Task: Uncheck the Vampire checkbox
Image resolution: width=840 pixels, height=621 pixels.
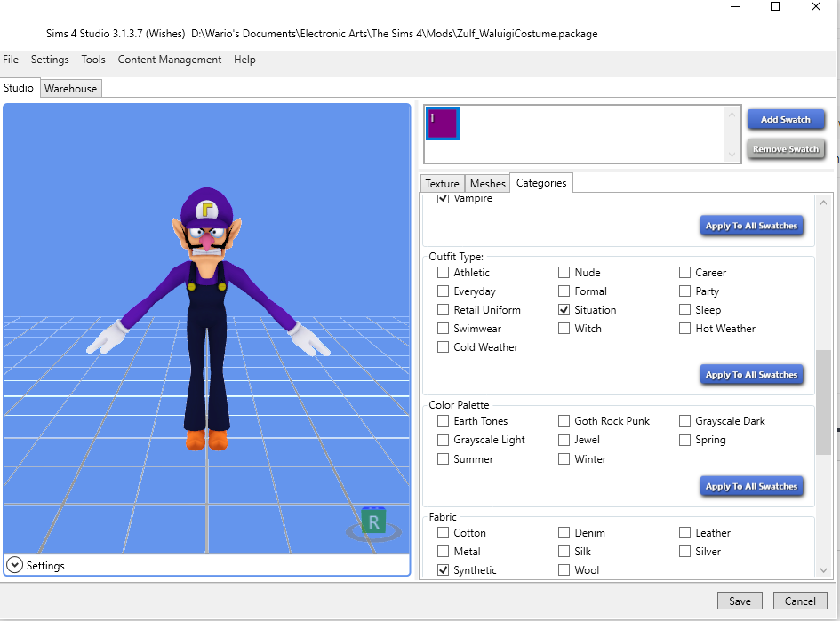Action: tap(443, 197)
